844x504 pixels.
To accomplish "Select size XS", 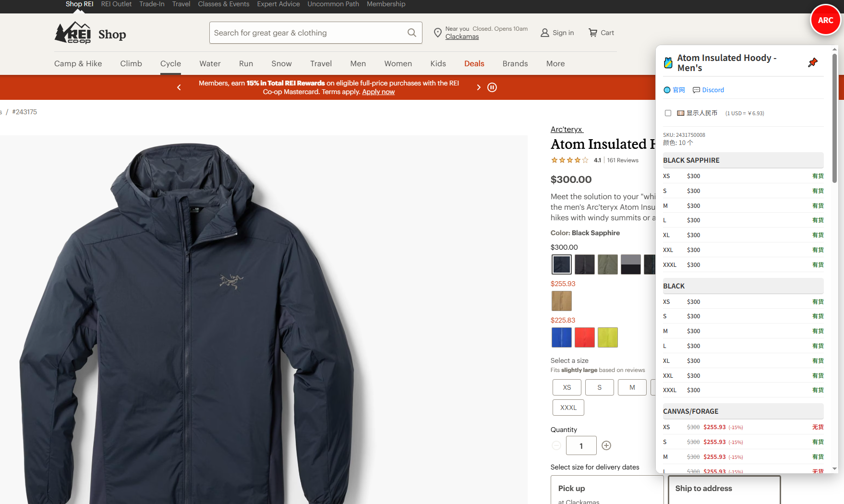I will (567, 387).
